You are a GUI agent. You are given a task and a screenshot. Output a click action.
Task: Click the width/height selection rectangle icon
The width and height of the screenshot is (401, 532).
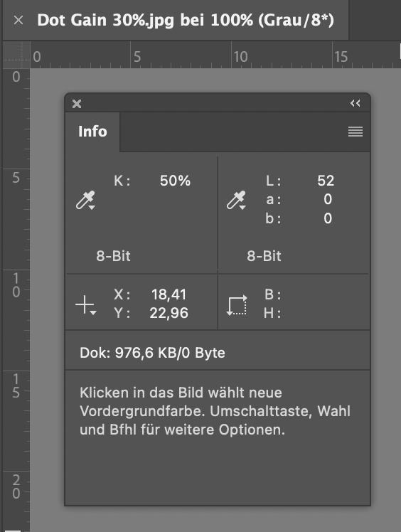point(237,305)
